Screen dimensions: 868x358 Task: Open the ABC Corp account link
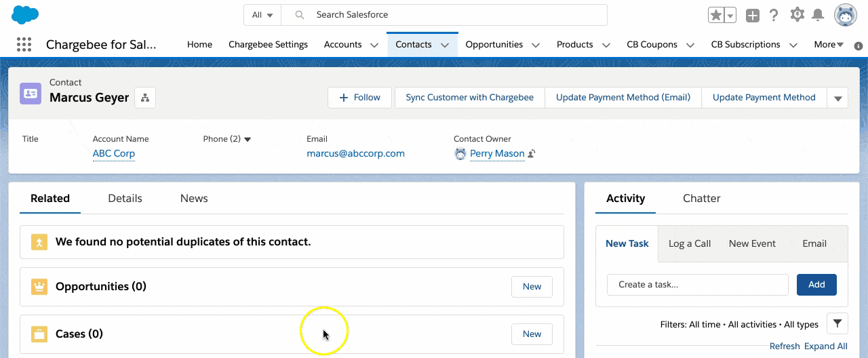(x=114, y=153)
